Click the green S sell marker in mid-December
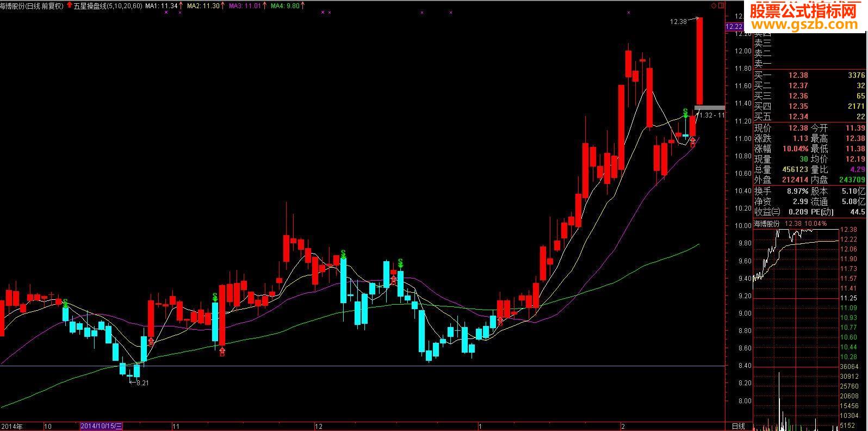This screenshot has width=868, height=431. coord(400,263)
